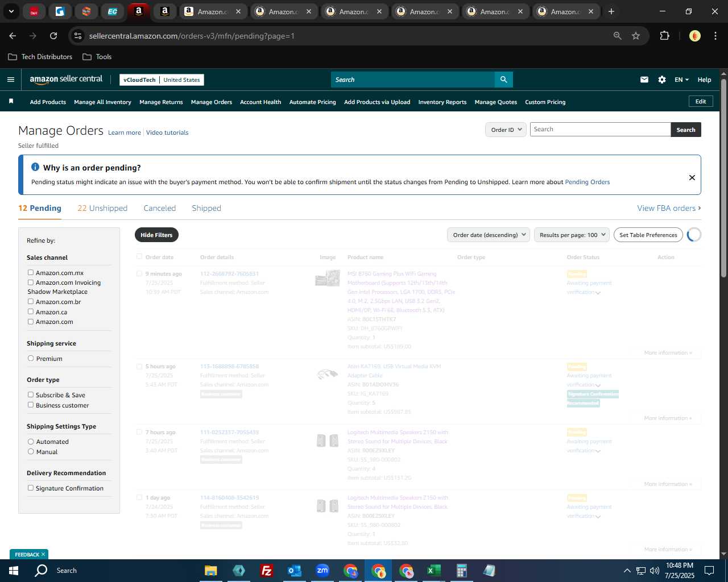Check the Amazon.com sales channel filter

point(31,322)
